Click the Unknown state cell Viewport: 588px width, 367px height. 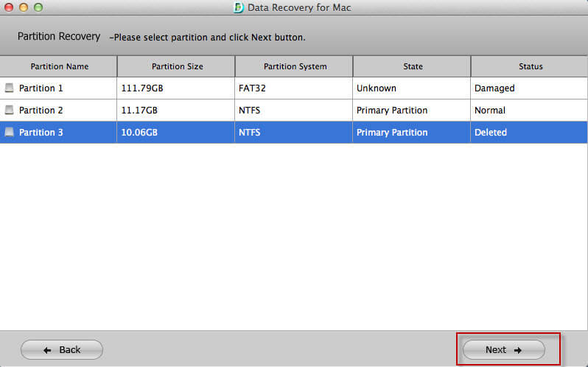tap(412, 88)
